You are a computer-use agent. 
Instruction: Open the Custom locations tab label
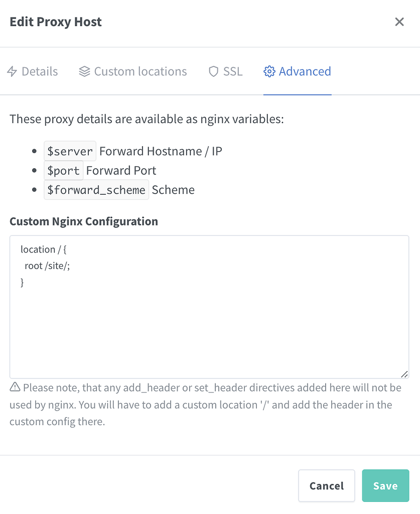tap(141, 72)
